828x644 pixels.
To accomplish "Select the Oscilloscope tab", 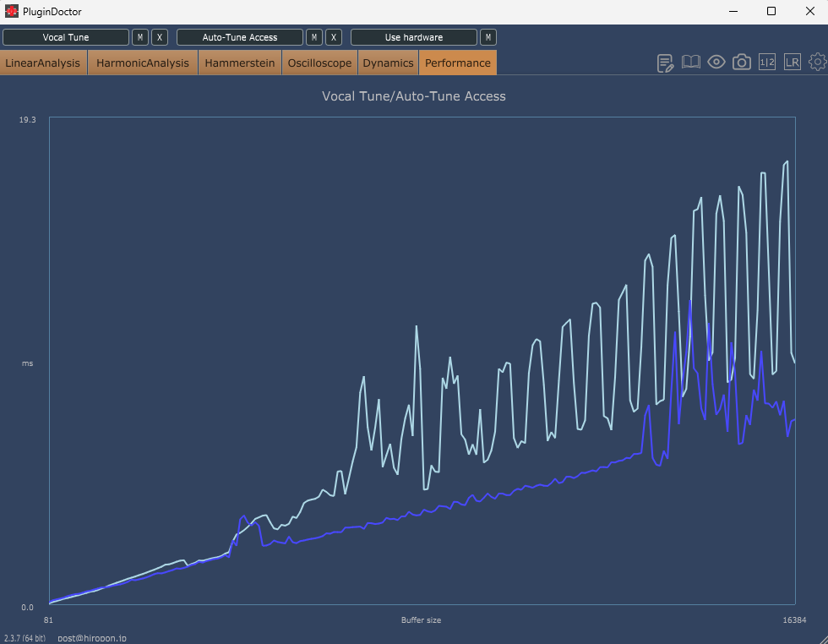I will (319, 63).
